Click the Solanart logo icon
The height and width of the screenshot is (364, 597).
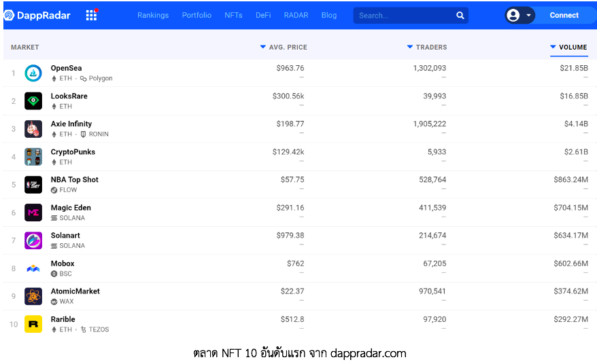pos(33,240)
